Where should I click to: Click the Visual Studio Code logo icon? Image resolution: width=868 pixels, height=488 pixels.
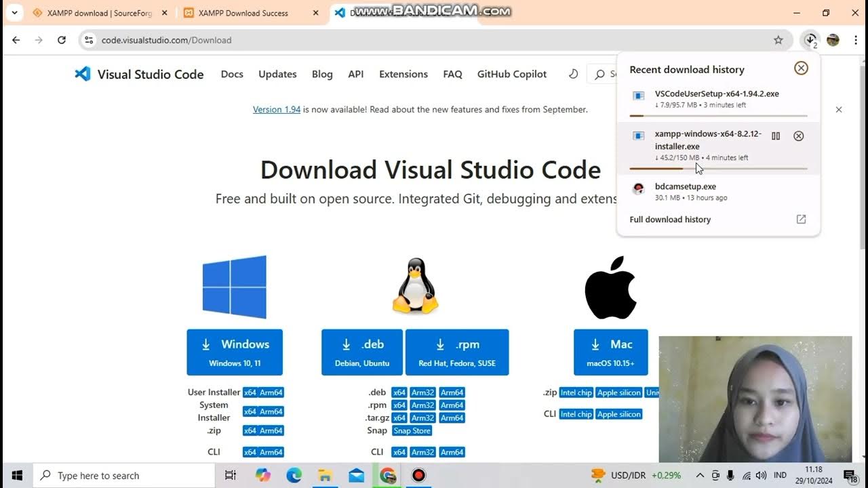pos(83,74)
